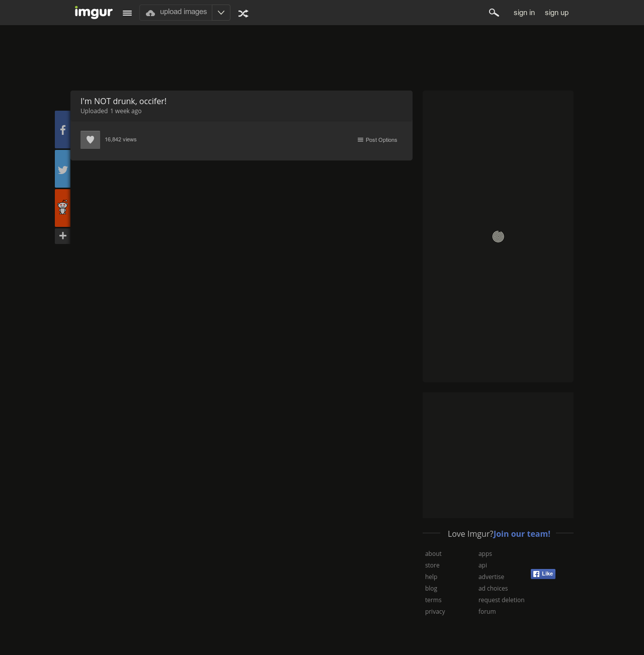The height and width of the screenshot is (655, 644).
Task: Open the advertise footer link
Action: coord(491,577)
